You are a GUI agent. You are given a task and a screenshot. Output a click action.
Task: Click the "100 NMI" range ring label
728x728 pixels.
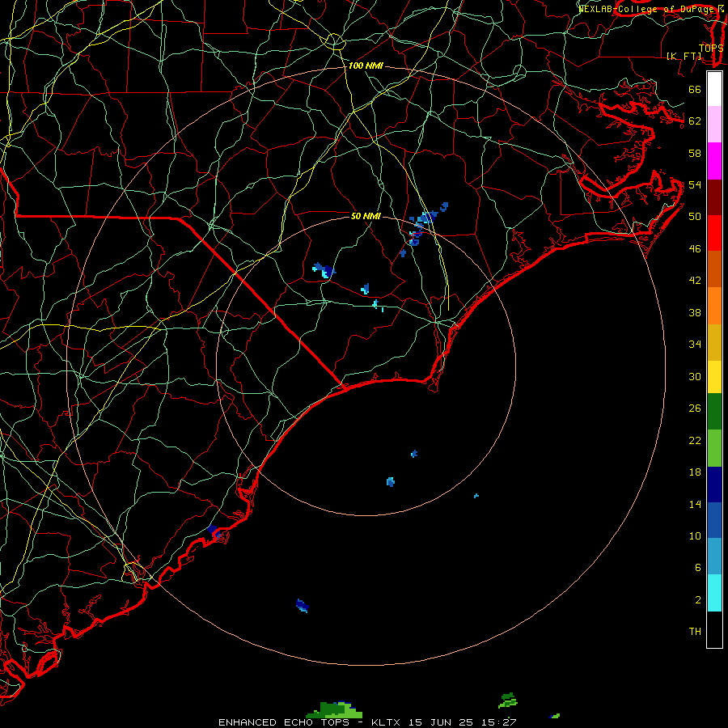[366, 66]
